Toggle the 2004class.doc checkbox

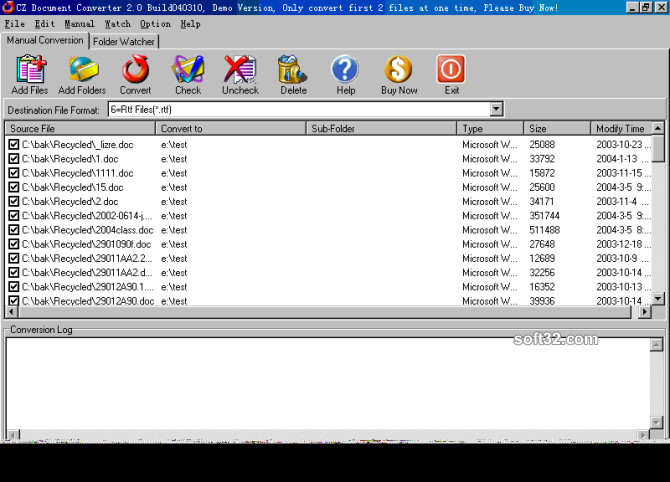(x=14, y=230)
